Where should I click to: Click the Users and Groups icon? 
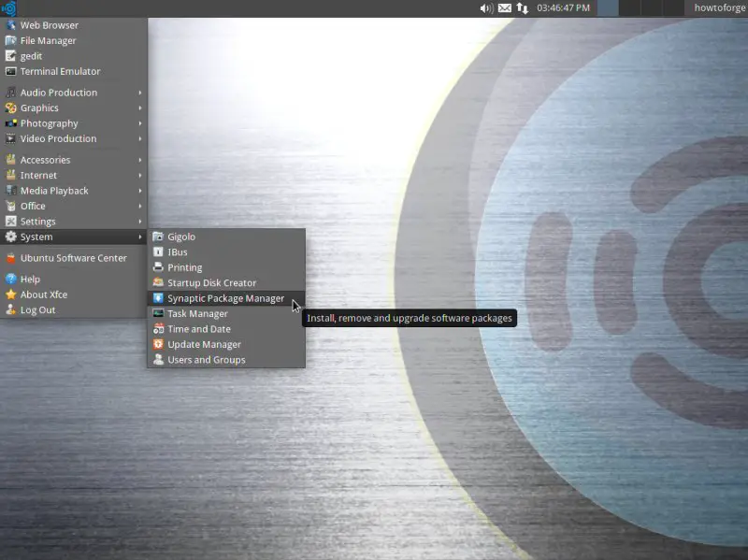tap(158, 359)
